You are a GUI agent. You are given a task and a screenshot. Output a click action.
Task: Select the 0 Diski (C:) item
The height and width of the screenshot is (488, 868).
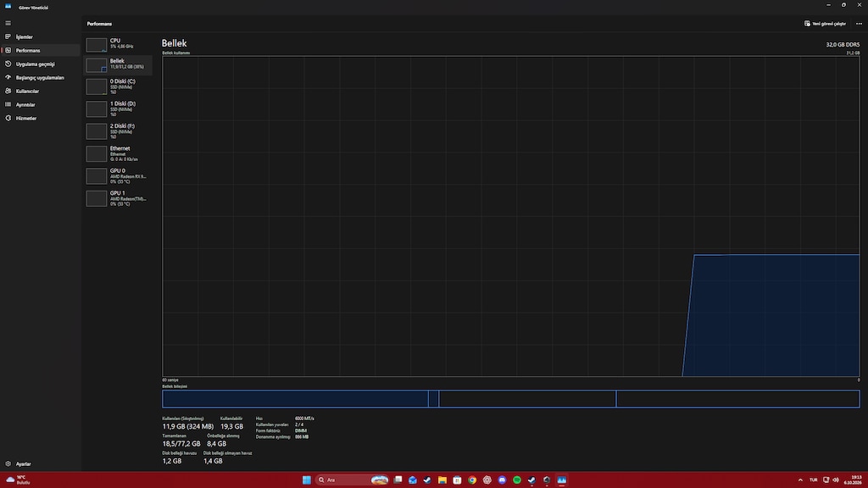coord(118,86)
